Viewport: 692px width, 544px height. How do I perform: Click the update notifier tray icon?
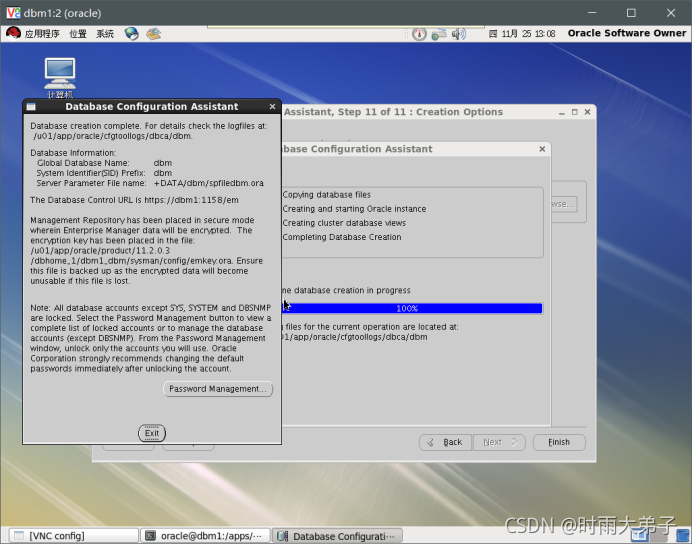pos(419,34)
